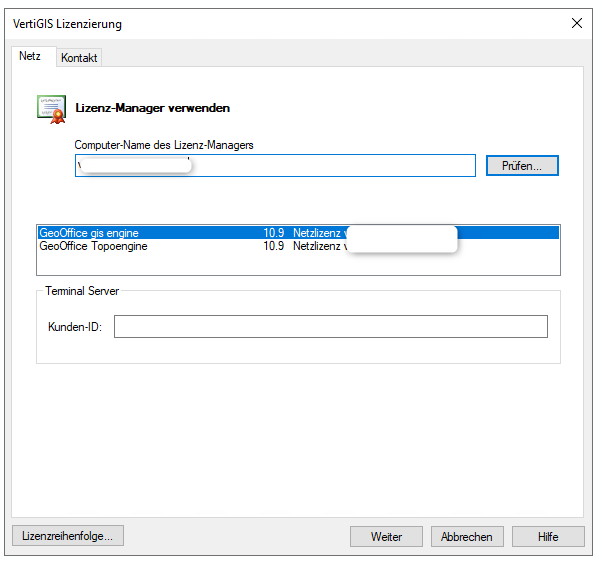Open Lizenzreihenfolge... dialog
Viewport: 603px width, 561px height.
[68, 536]
